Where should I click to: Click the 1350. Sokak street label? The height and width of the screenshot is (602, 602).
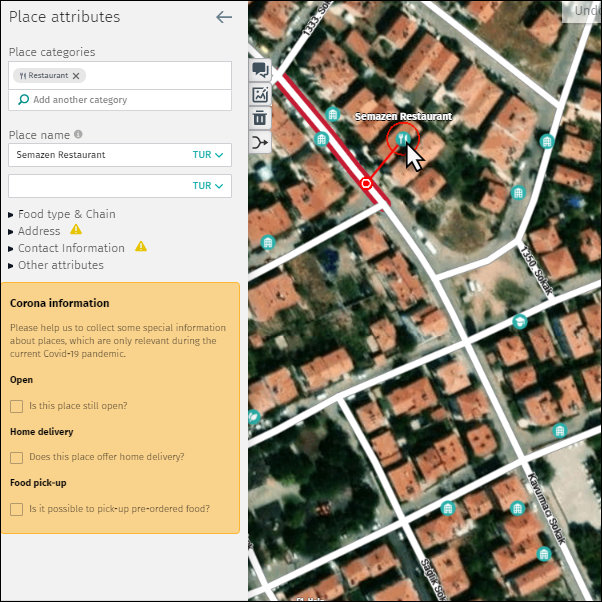(x=537, y=271)
